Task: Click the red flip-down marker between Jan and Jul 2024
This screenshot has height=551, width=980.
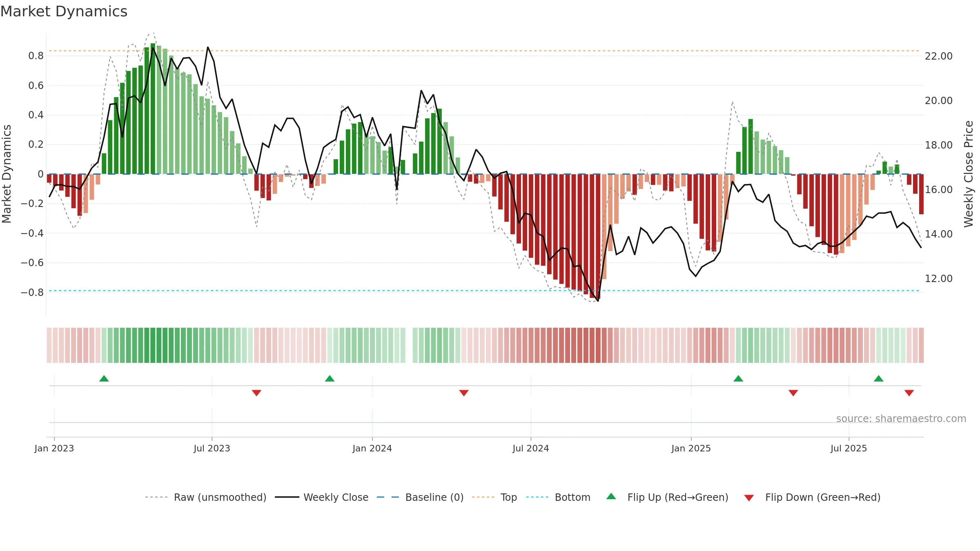Action: (464, 393)
